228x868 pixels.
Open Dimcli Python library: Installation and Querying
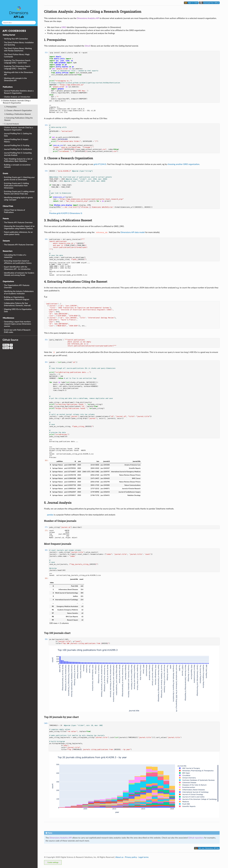pyautogui.click(x=19, y=44)
